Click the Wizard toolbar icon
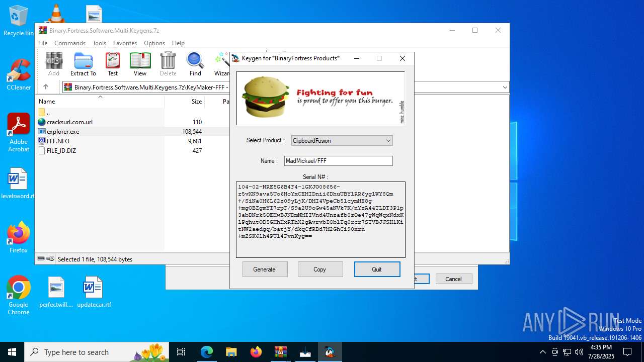Image resolution: width=644 pixels, height=362 pixels. tap(221, 64)
